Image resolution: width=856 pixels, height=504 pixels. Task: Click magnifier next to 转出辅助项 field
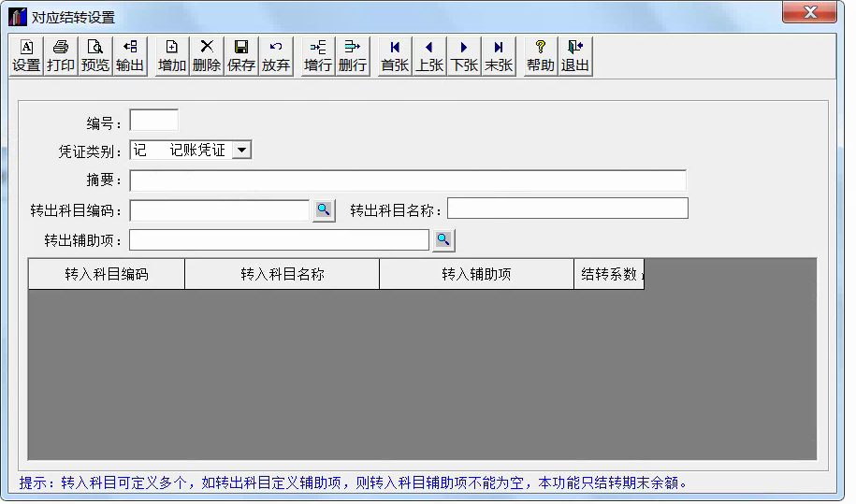[443, 240]
